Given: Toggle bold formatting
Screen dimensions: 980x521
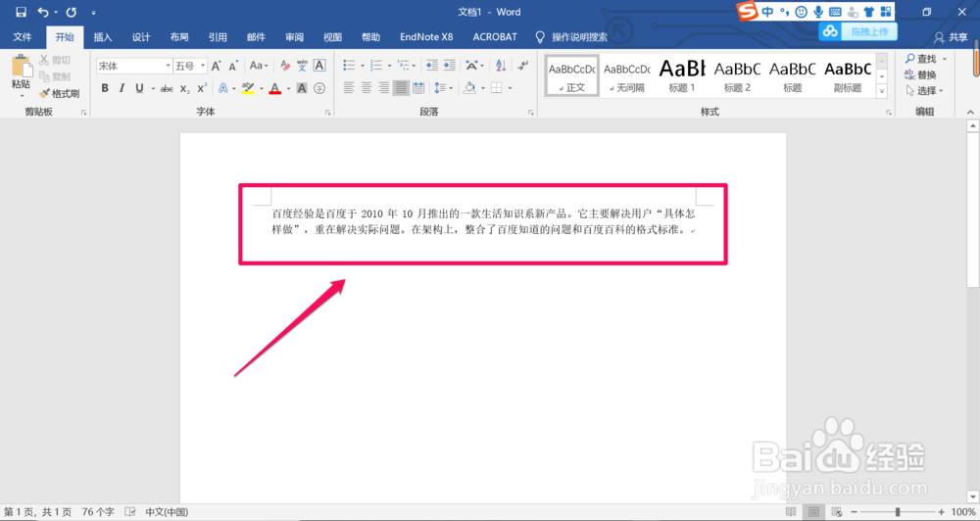Looking at the screenshot, I should [105, 88].
